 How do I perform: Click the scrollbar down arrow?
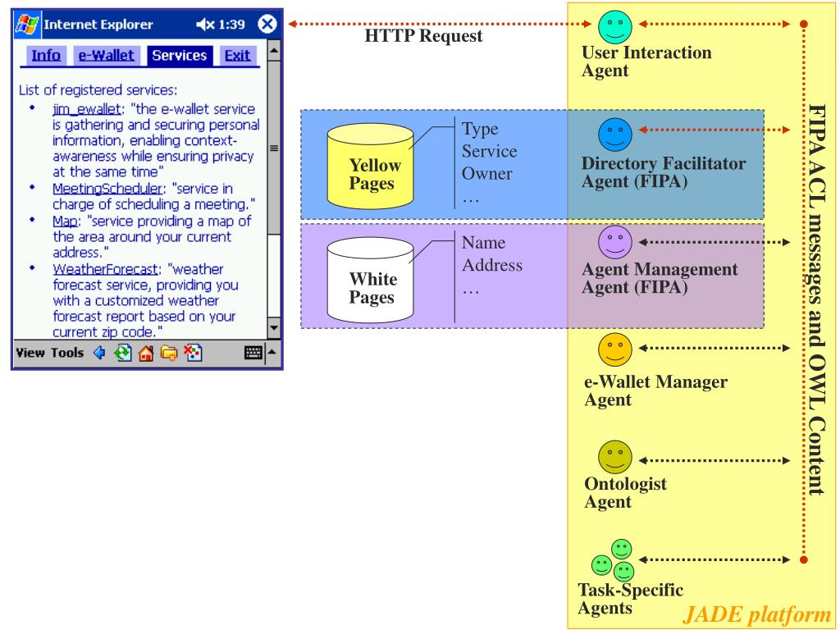coord(274,327)
